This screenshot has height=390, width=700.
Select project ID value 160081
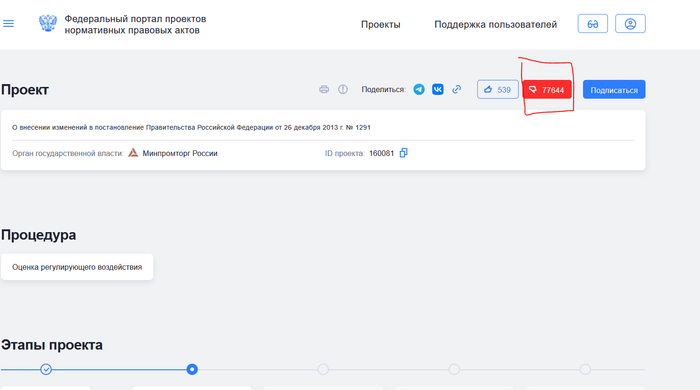coord(382,153)
